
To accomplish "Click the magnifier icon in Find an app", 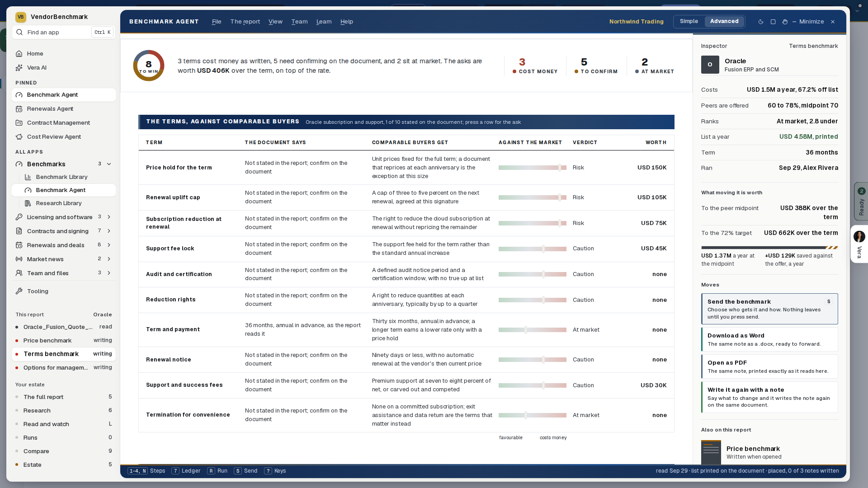I will point(20,33).
